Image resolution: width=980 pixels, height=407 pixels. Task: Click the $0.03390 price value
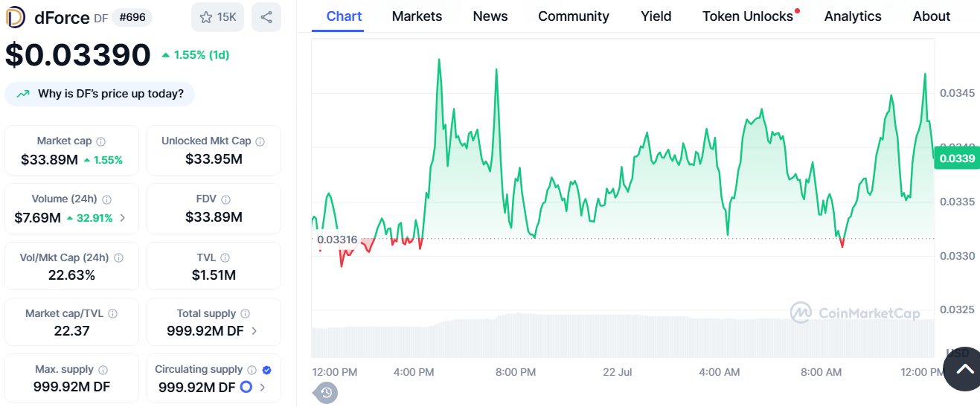click(78, 55)
